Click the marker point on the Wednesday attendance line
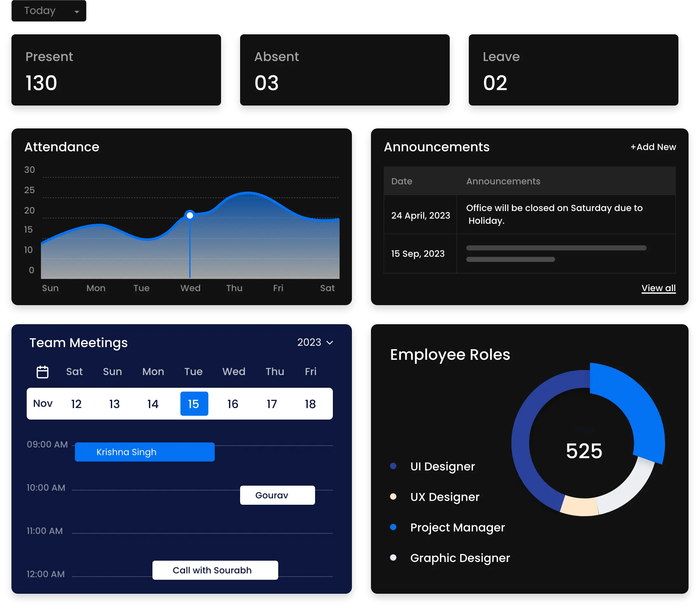Image resolution: width=700 pixels, height=609 pixels. (x=189, y=215)
